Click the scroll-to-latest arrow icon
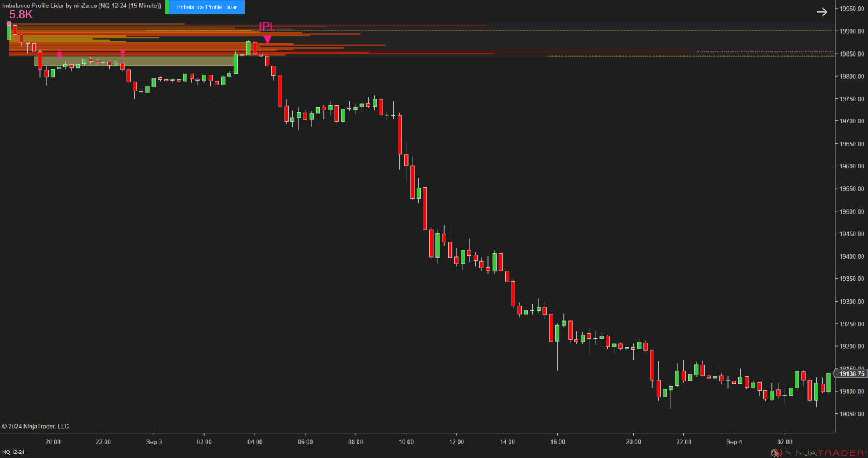 click(x=822, y=11)
